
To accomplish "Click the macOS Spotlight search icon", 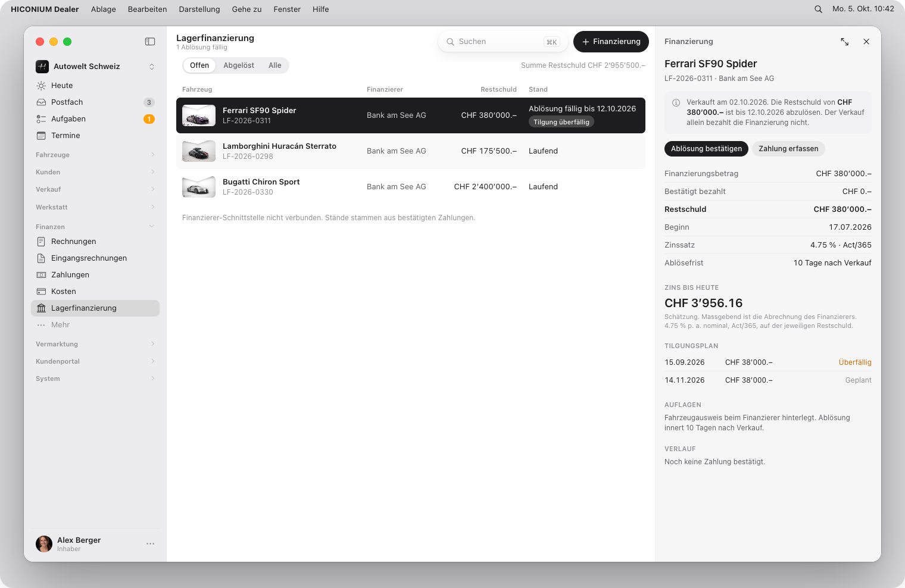I will (x=818, y=9).
